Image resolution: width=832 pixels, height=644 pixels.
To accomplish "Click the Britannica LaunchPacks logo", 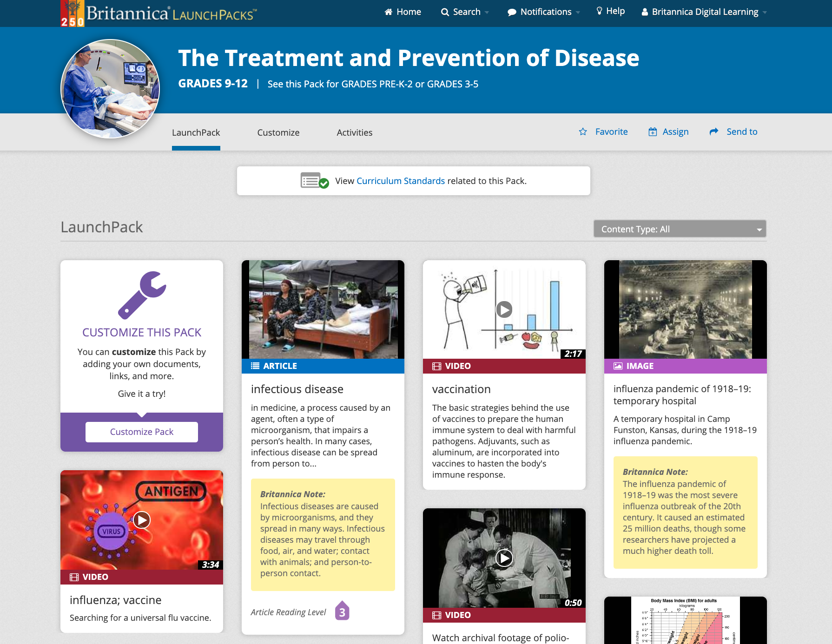I will tap(158, 13).
